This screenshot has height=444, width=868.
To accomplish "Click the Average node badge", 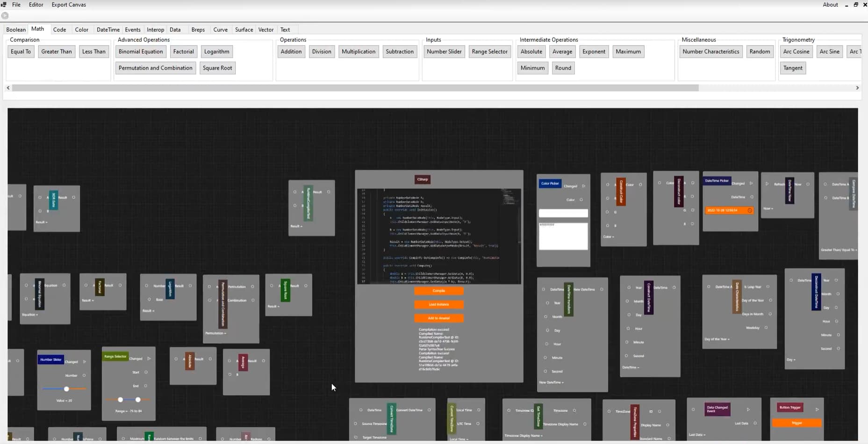I will (x=243, y=362).
